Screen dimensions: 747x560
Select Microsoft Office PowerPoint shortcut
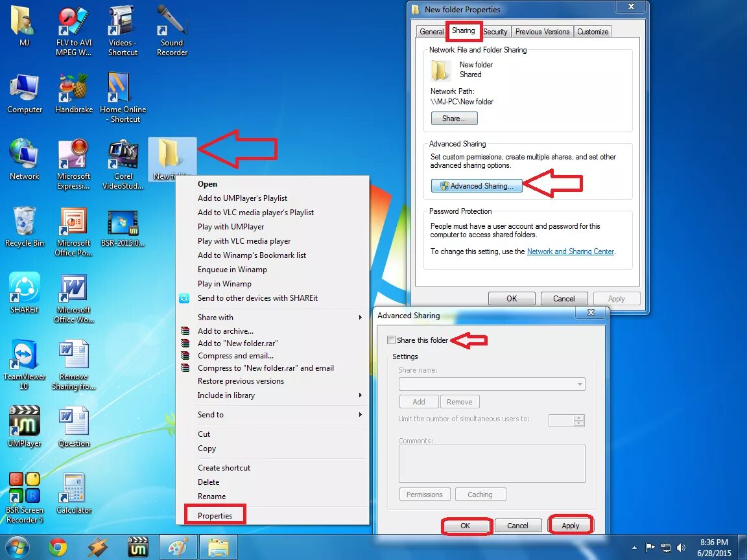(73, 231)
